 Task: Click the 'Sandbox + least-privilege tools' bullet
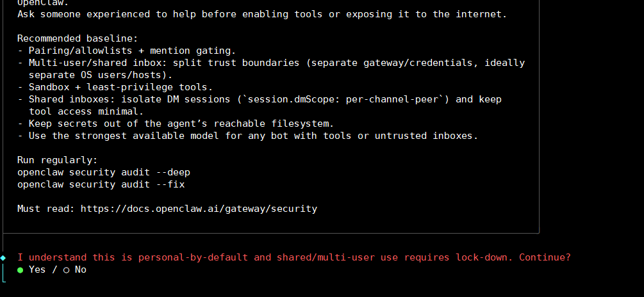(x=120, y=87)
